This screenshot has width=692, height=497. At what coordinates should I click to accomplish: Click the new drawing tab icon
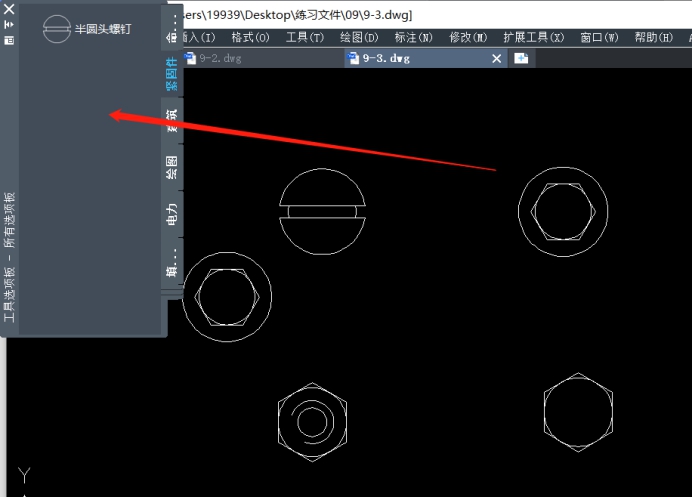(521, 59)
